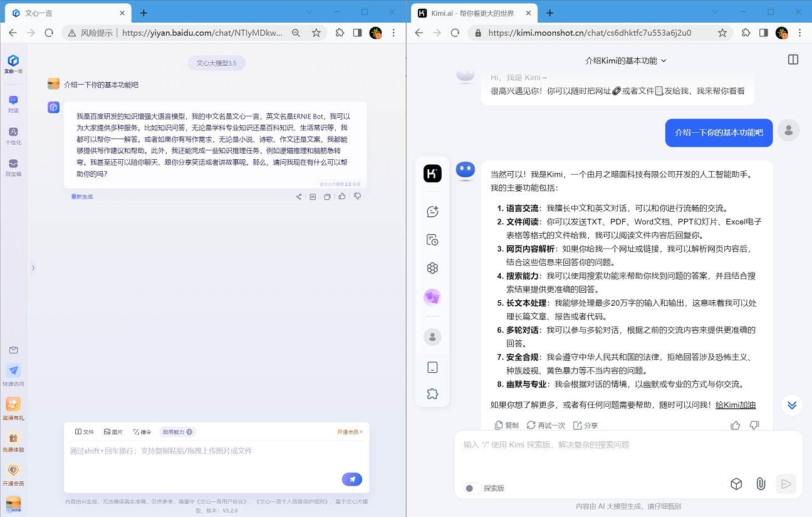Viewport: 812px width, 517px height.
Task: Select 个性化 in the Wenxin sidebar
Action: tap(13, 135)
